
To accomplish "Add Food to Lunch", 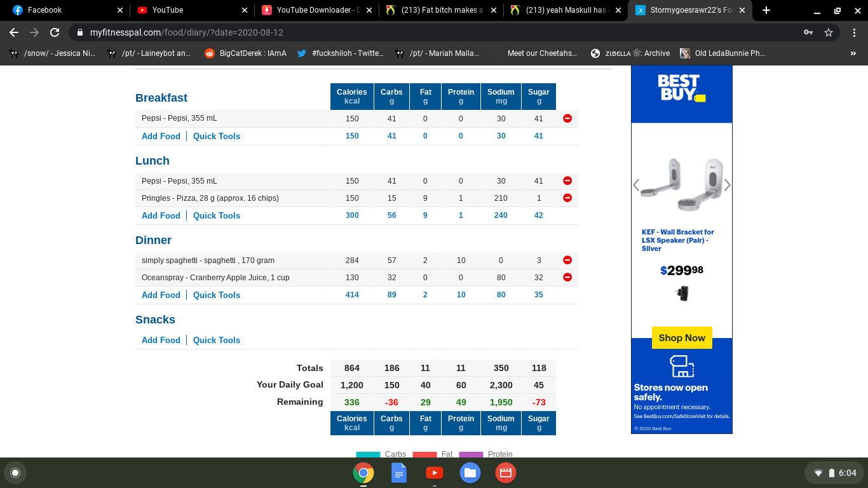I will point(161,215).
